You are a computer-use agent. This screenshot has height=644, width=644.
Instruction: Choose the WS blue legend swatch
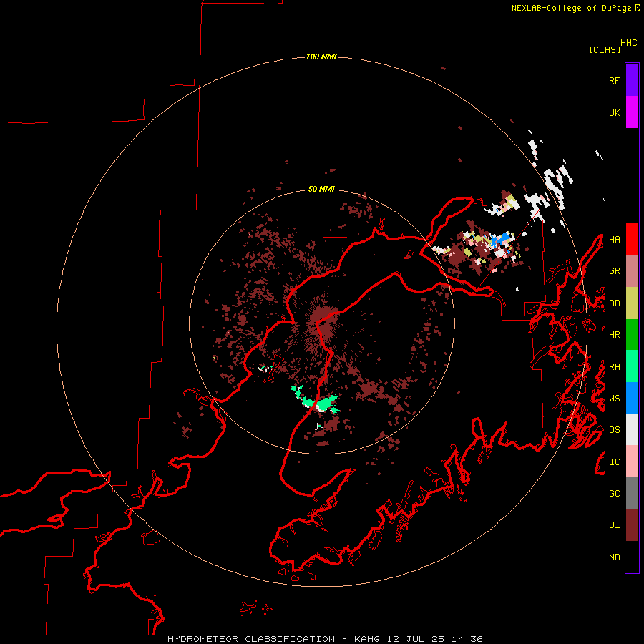pos(632,398)
